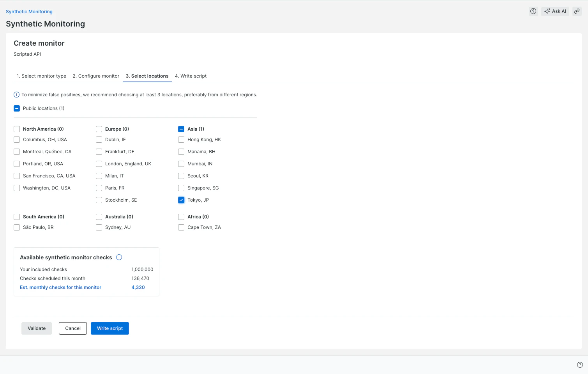Enable Frankfurt, DE location

click(x=99, y=152)
